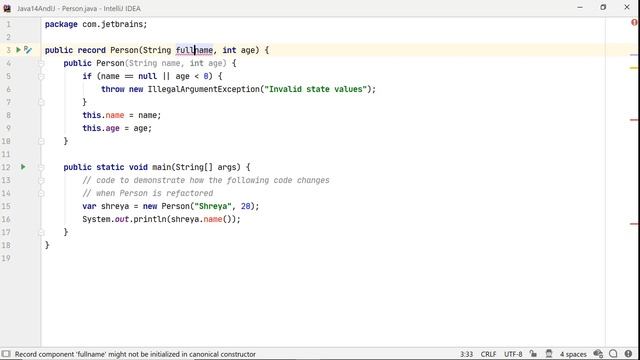Image resolution: width=640 pixels, height=360 pixels.
Task: Click on IllegalArgumentException in line 6
Action: (203, 89)
